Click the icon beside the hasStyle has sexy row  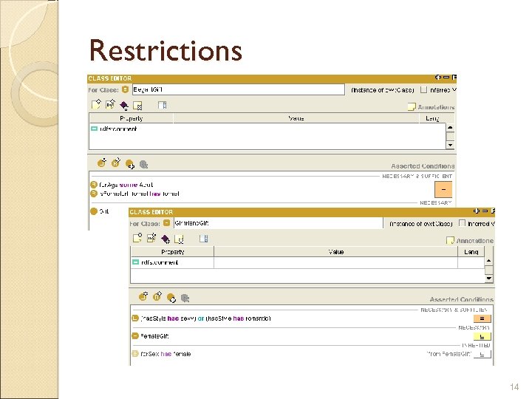(x=135, y=318)
